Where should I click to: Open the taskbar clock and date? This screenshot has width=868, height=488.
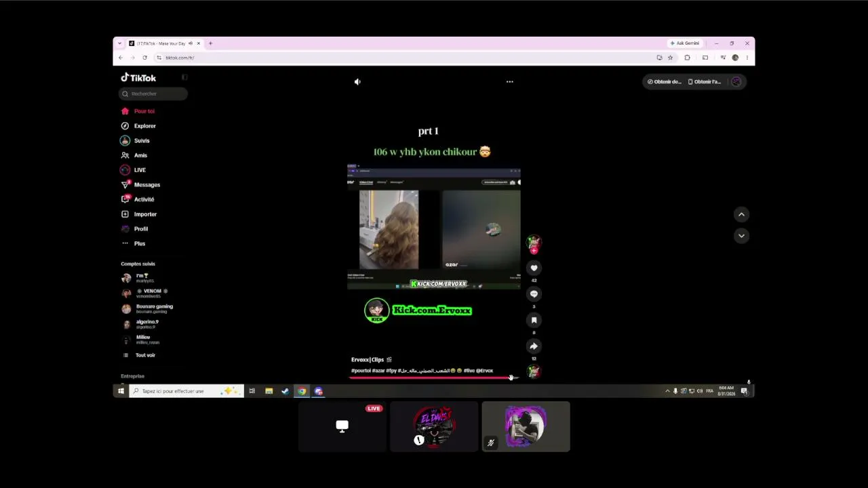pyautogui.click(x=726, y=391)
